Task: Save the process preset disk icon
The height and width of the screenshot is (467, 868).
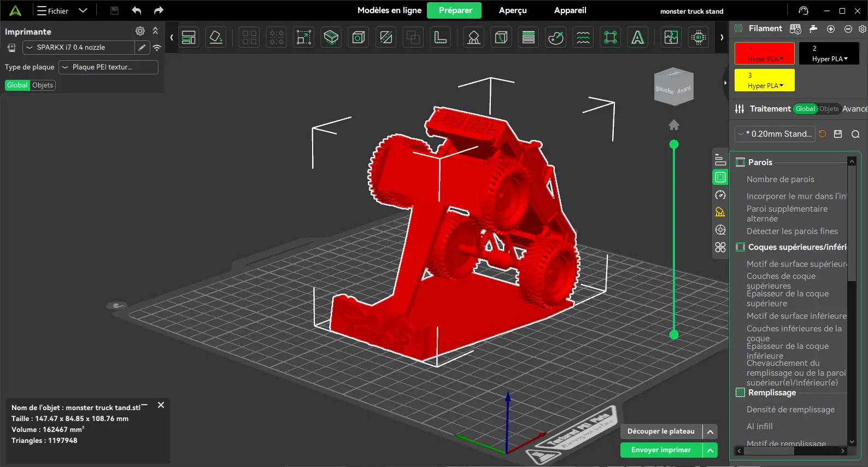Action: point(838,134)
